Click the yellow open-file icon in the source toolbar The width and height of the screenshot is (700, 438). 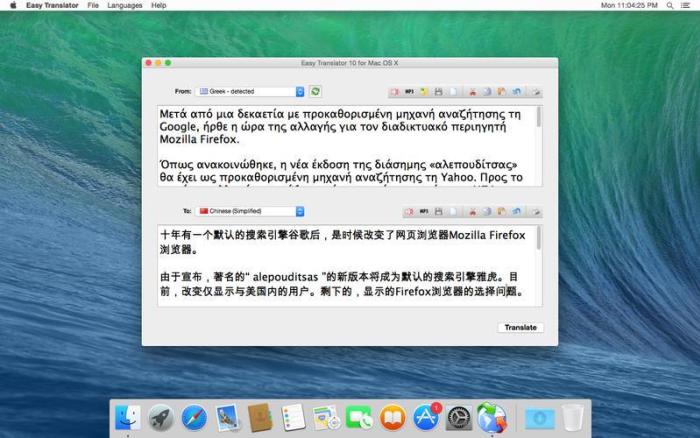(424, 92)
